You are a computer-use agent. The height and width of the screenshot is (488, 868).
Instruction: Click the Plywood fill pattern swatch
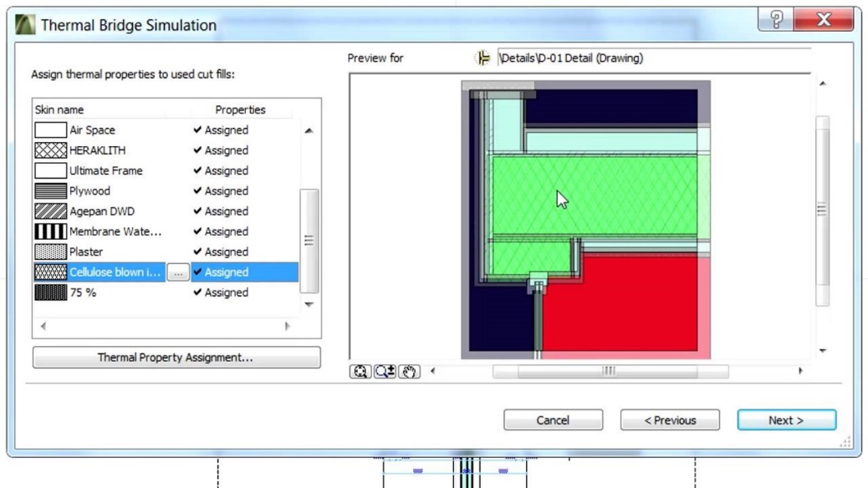(x=50, y=191)
